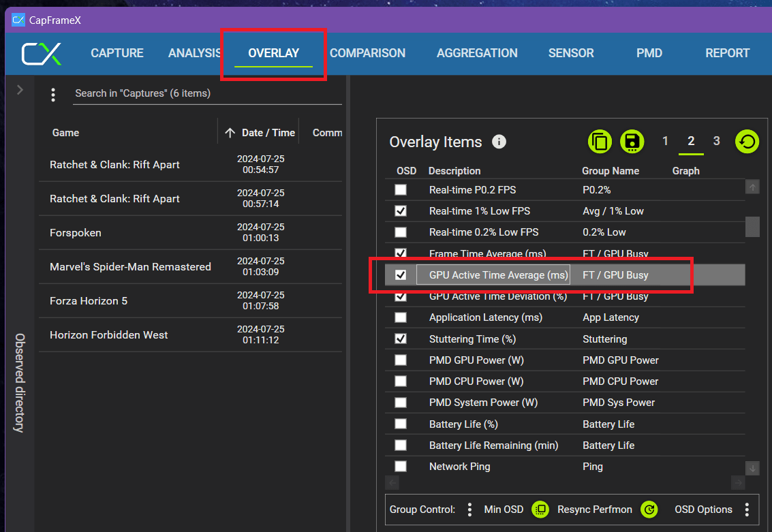The image size is (772, 532).
Task: Click the overlay list scroll left arrow
Action: point(392,483)
